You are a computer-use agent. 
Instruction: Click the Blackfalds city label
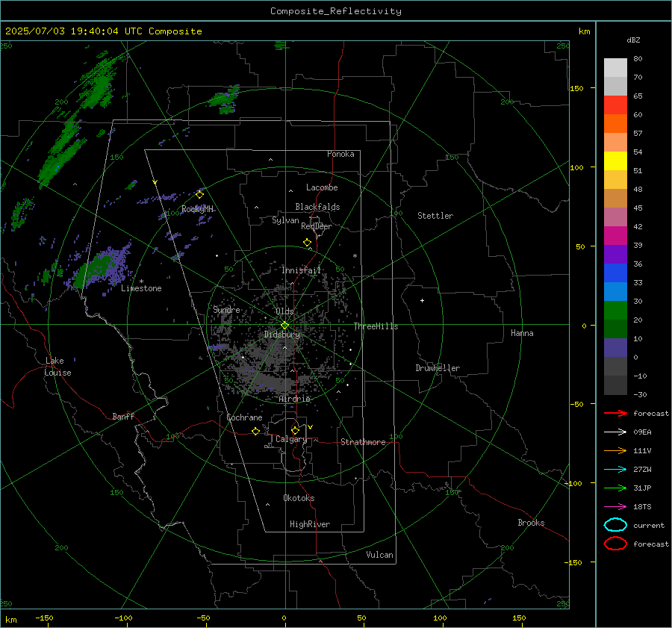(317, 207)
